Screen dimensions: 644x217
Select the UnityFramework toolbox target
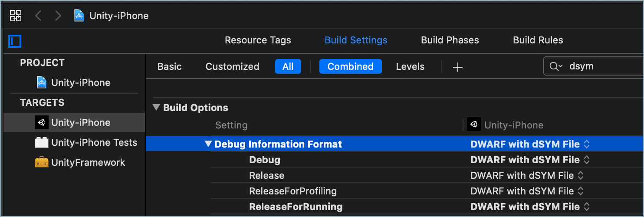[x=88, y=162]
